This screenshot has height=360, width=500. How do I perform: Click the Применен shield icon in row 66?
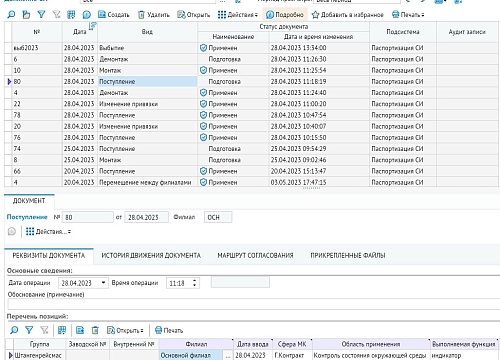click(203, 171)
